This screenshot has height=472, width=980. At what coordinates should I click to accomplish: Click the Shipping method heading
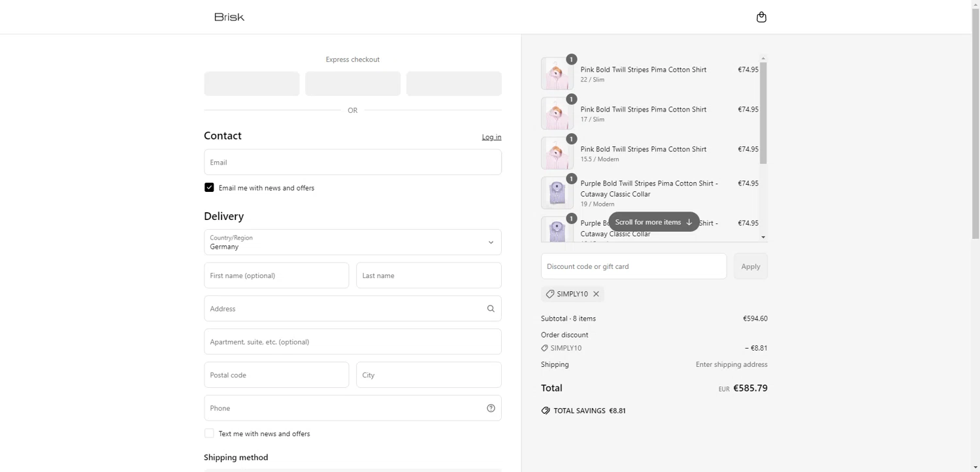(x=236, y=457)
